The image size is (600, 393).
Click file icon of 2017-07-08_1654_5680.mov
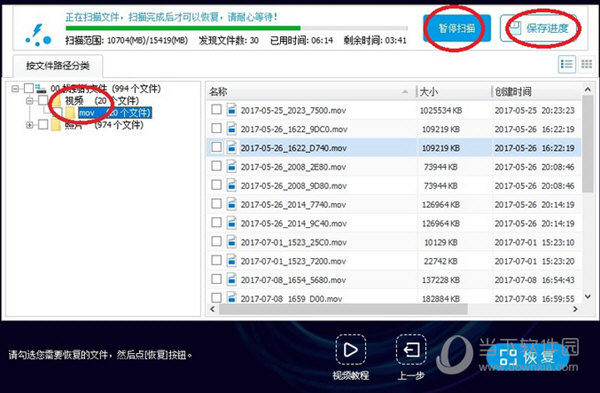232,279
